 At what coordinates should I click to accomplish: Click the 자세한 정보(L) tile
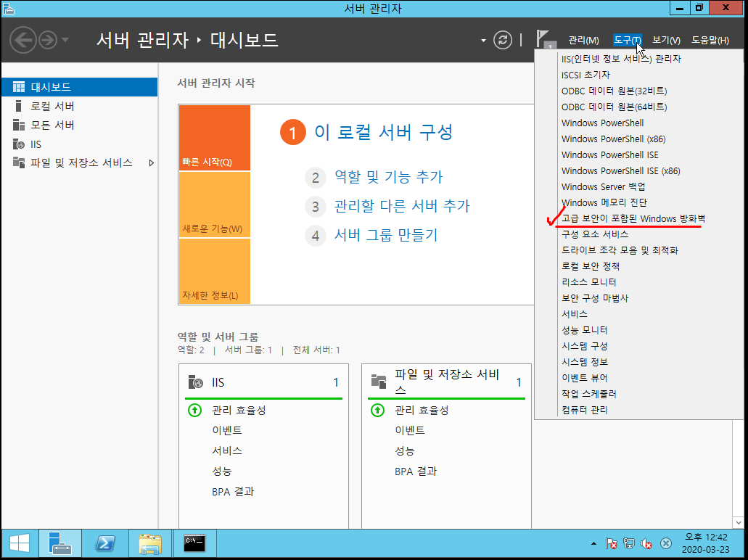pyautogui.click(x=215, y=271)
